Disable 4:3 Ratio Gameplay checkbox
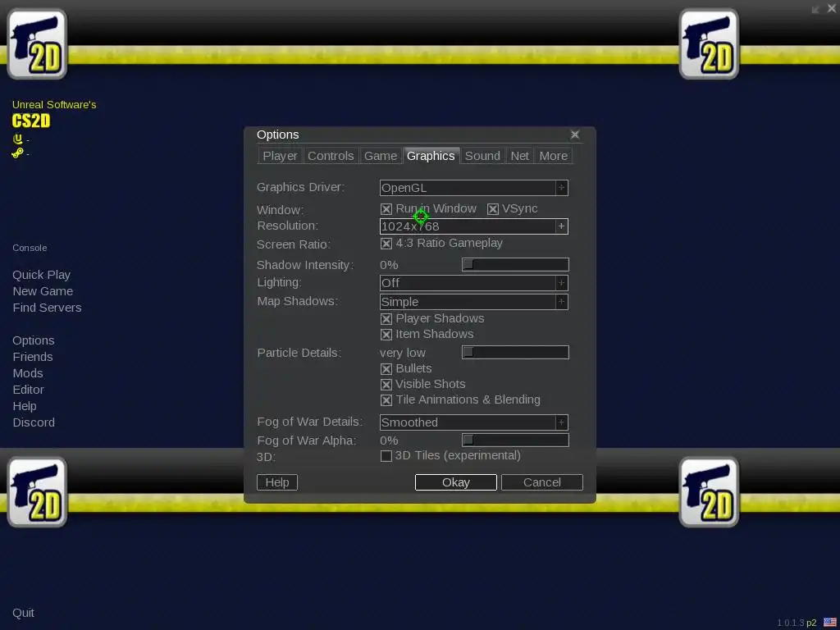Image resolution: width=840 pixels, height=630 pixels. [386, 244]
